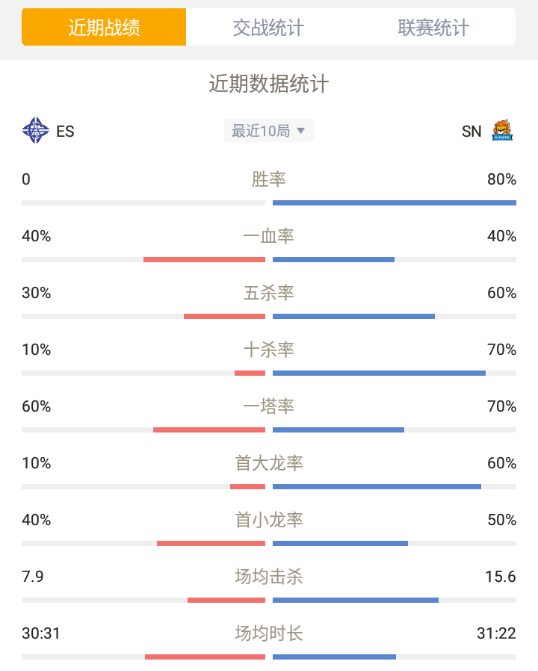Select the 首小龙率 stat label
Image resolution: width=538 pixels, height=671 pixels.
[x=269, y=520]
